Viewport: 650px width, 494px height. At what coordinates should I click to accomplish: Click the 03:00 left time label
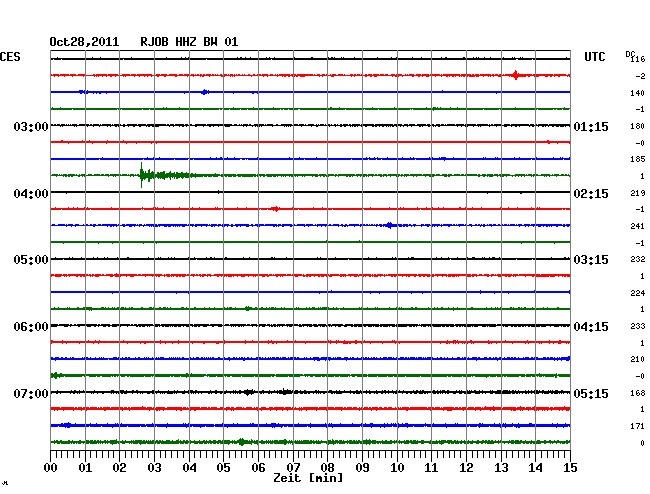pos(31,127)
